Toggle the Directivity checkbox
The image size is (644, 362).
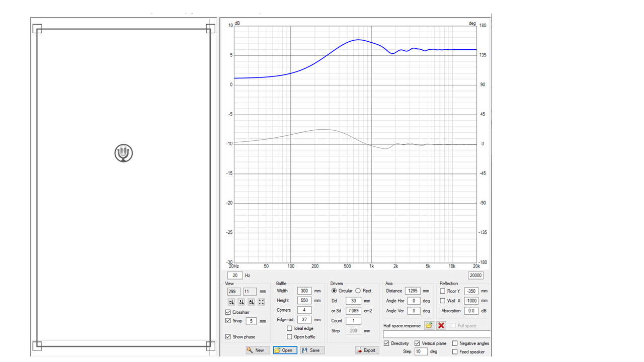coord(386,343)
